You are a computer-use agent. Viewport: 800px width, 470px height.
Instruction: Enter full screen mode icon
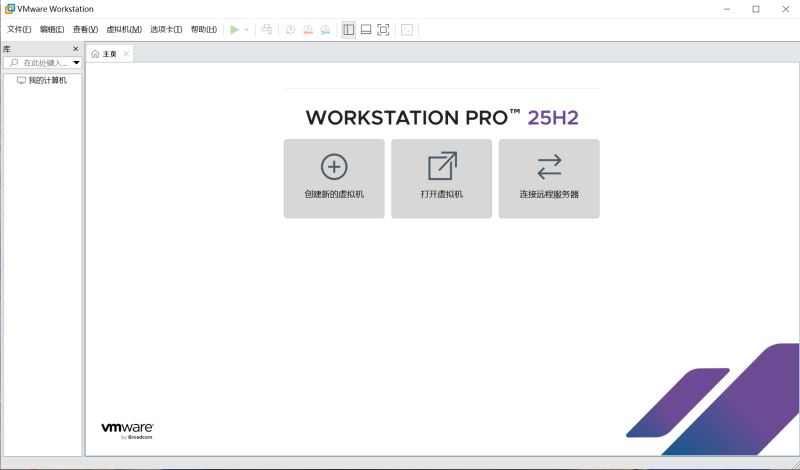click(383, 30)
